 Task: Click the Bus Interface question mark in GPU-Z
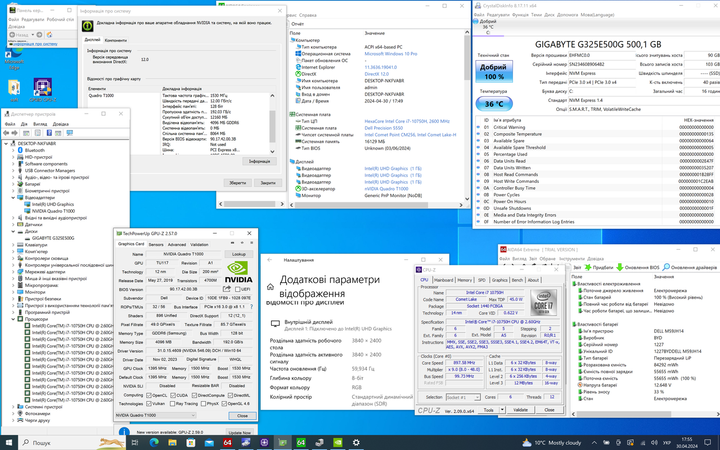pyautogui.click(x=251, y=306)
